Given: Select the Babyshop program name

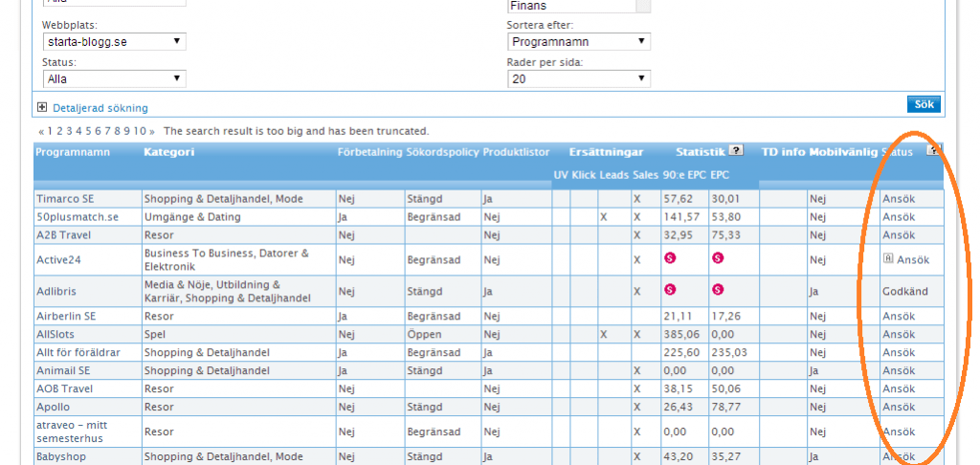Looking at the screenshot, I should (59, 457).
